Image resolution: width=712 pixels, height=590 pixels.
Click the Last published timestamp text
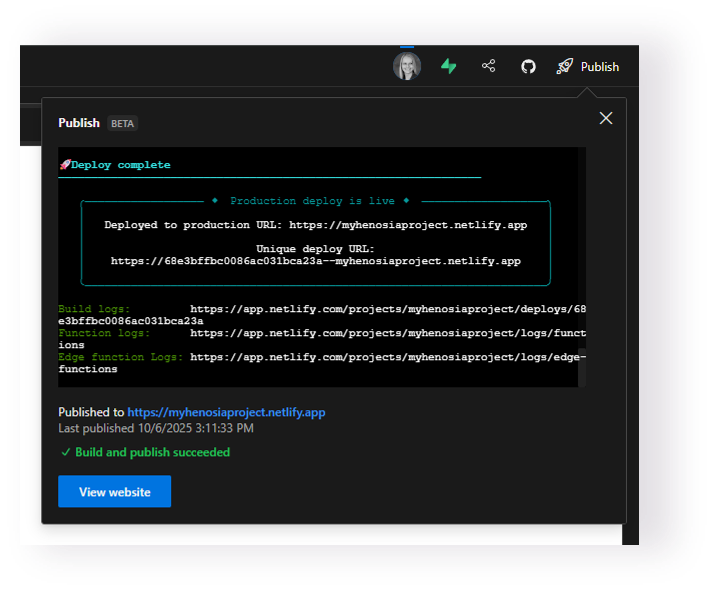(156, 428)
